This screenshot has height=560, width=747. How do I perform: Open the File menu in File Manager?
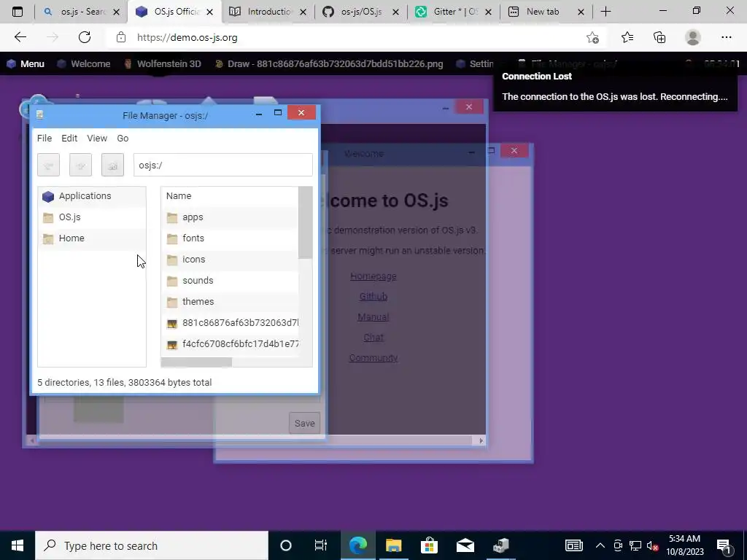point(44,138)
